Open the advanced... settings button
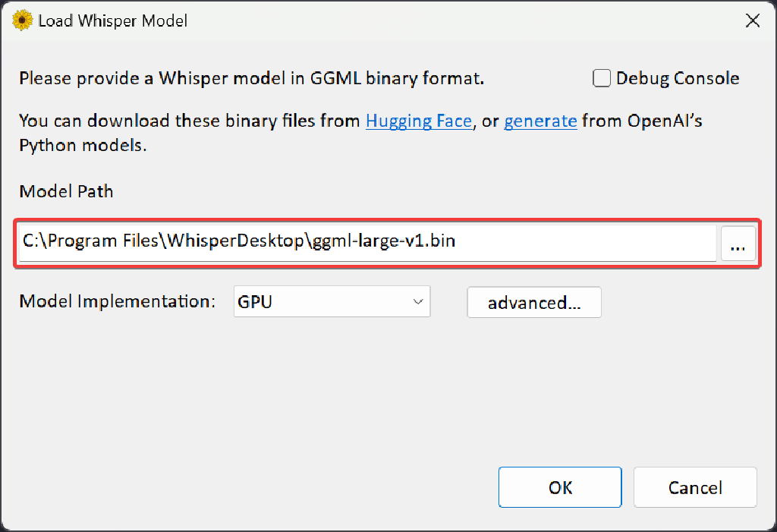 pos(534,302)
